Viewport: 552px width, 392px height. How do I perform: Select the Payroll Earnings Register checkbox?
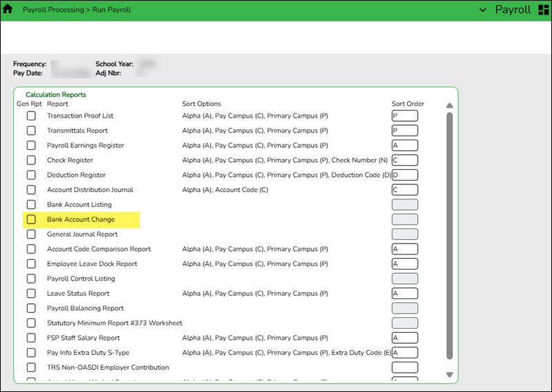pos(31,145)
